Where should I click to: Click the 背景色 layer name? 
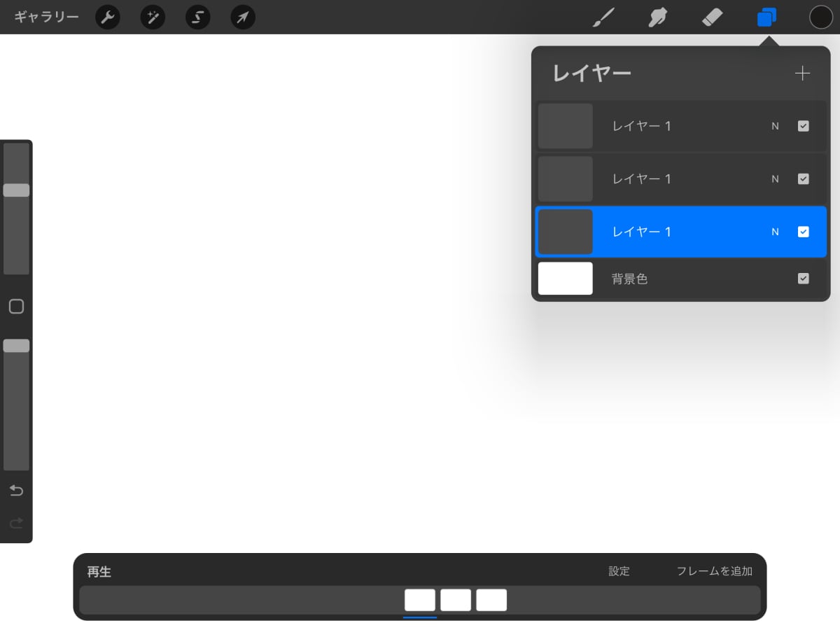click(629, 279)
